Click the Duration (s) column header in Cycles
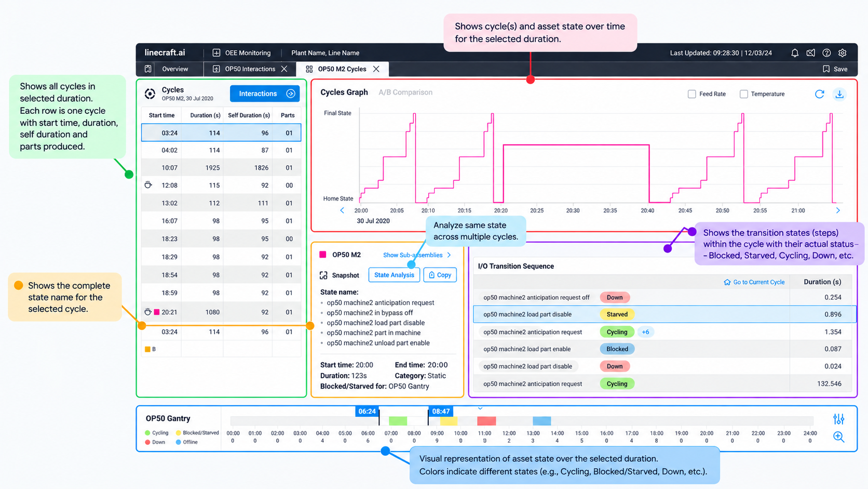 (205, 115)
